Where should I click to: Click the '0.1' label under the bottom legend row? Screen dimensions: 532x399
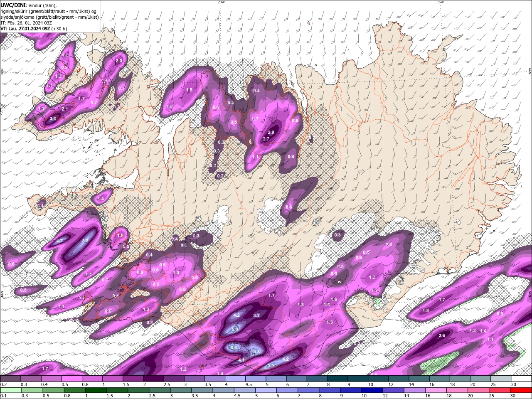(x=3, y=396)
